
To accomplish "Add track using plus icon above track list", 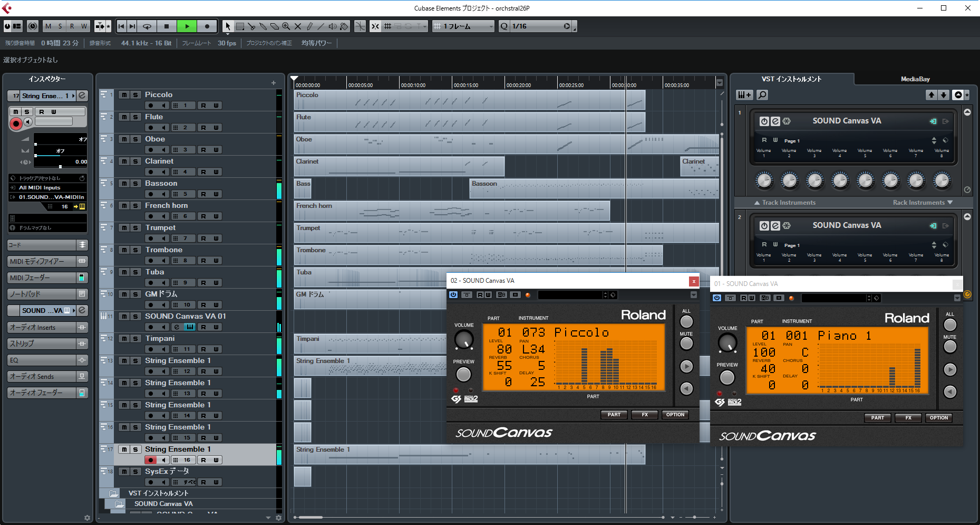I will [x=274, y=83].
